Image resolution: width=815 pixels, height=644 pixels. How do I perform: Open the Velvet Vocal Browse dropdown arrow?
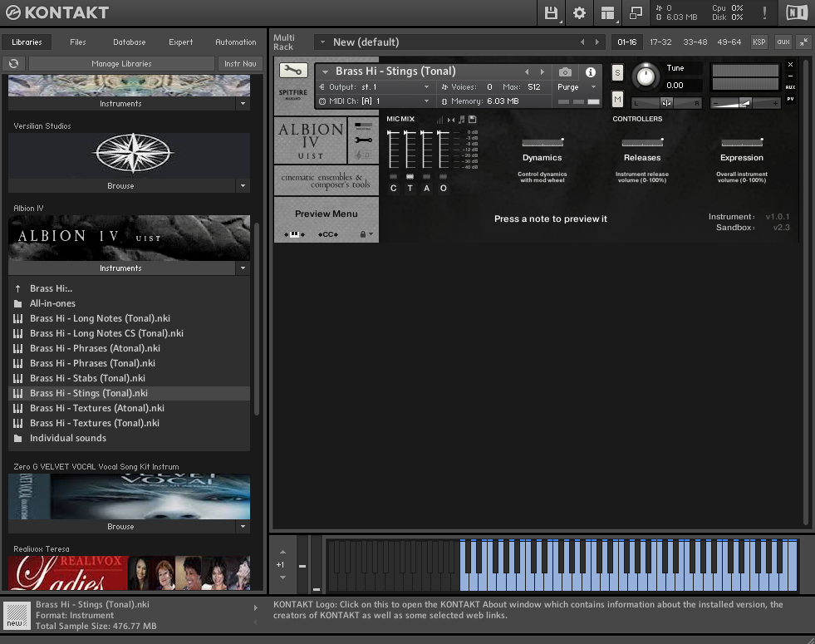coord(243,527)
